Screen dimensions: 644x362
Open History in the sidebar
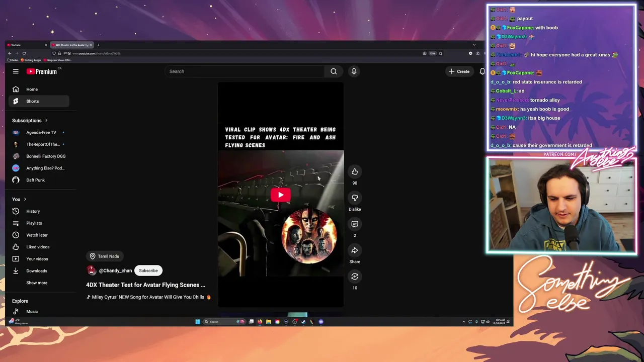tap(39, 211)
